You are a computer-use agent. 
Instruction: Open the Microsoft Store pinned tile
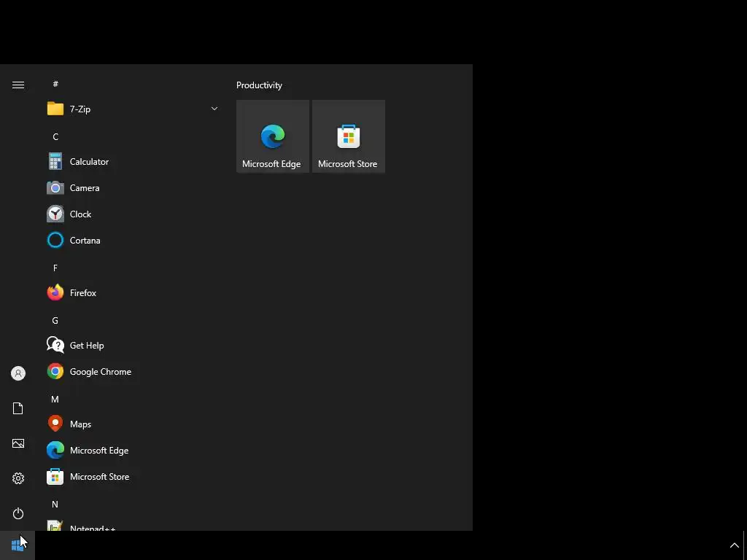[349, 136]
